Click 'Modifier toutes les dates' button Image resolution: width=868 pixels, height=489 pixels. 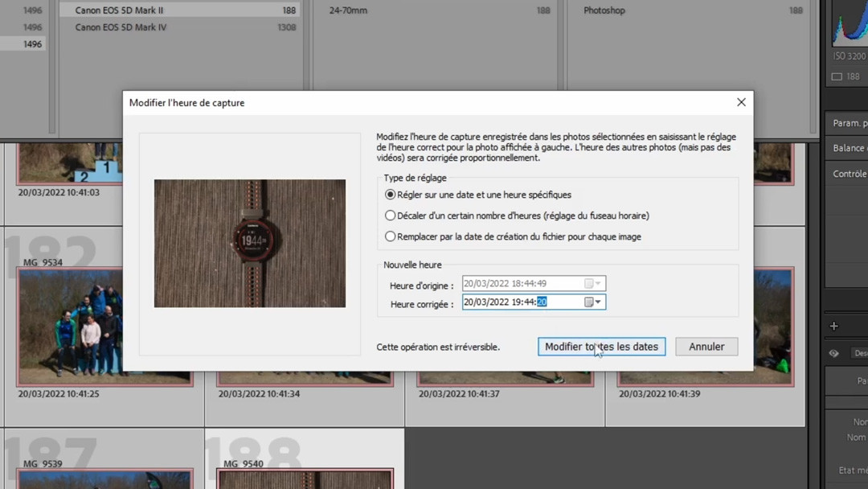[602, 347]
